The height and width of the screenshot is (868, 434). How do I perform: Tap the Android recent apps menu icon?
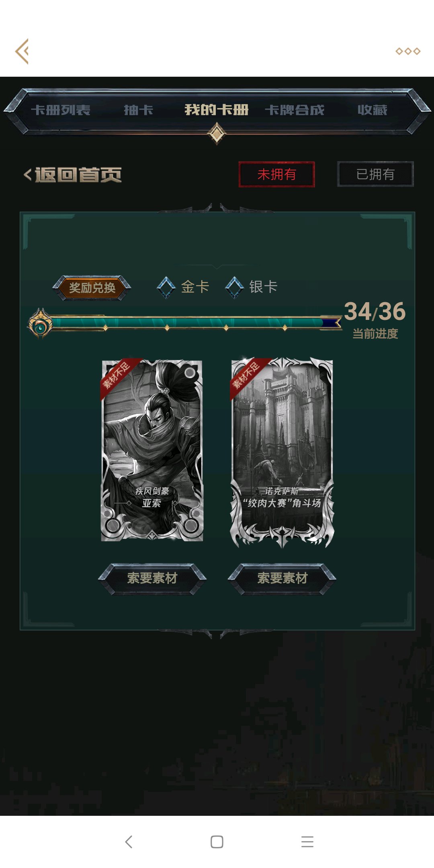(x=307, y=841)
